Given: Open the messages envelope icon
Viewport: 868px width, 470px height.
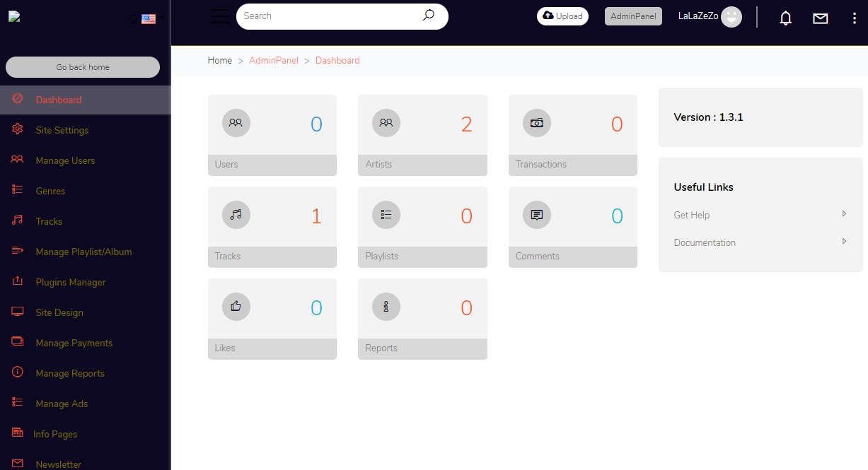Looking at the screenshot, I should (x=820, y=18).
